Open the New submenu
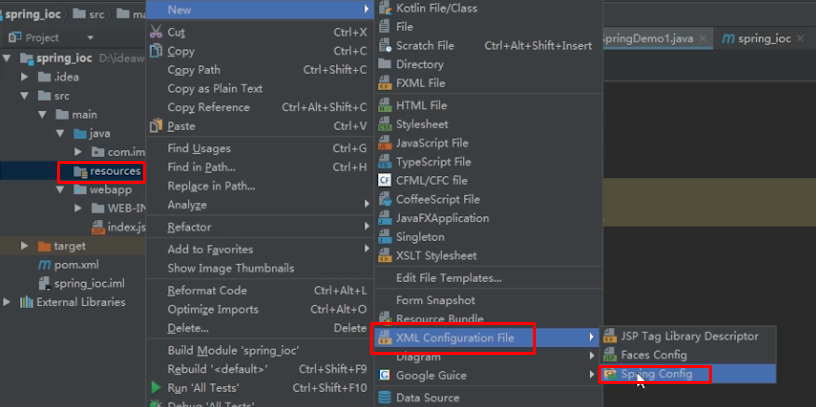 tap(260, 9)
